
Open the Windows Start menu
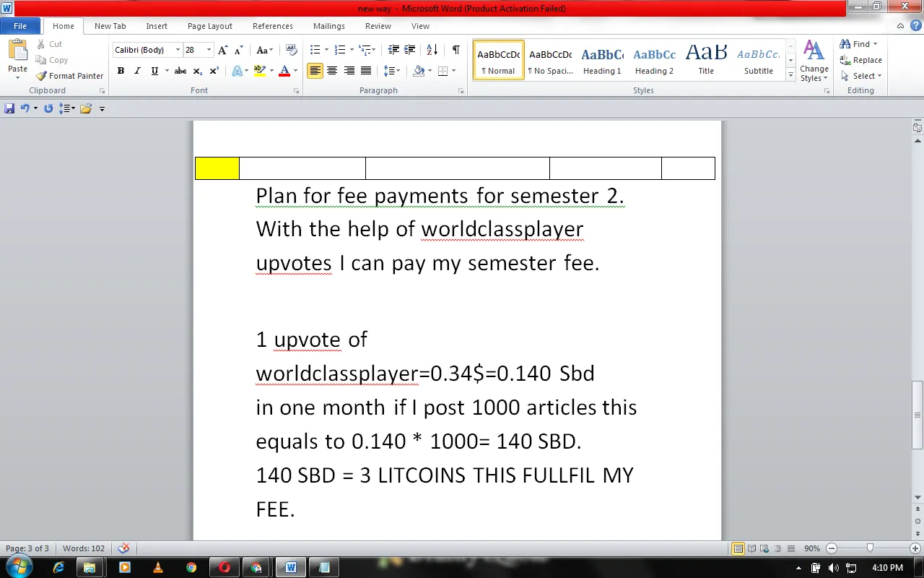(19, 566)
